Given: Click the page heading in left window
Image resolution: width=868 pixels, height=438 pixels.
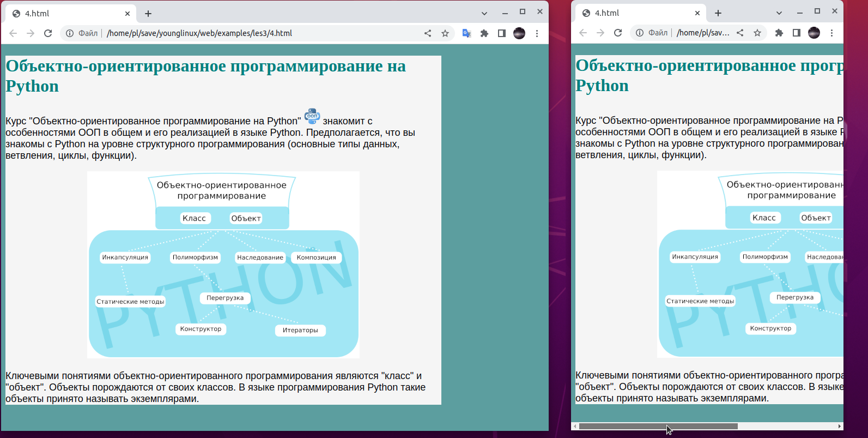Looking at the screenshot, I should coord(205,76).
